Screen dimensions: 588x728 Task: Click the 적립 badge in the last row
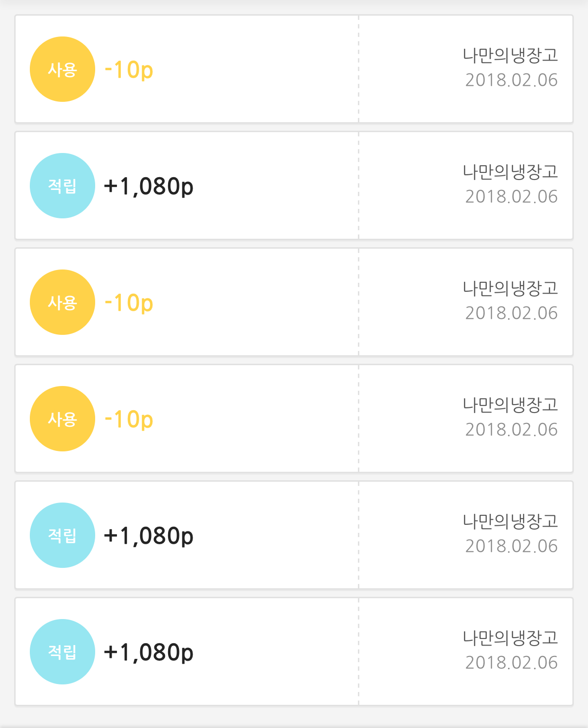coord(62,652)
